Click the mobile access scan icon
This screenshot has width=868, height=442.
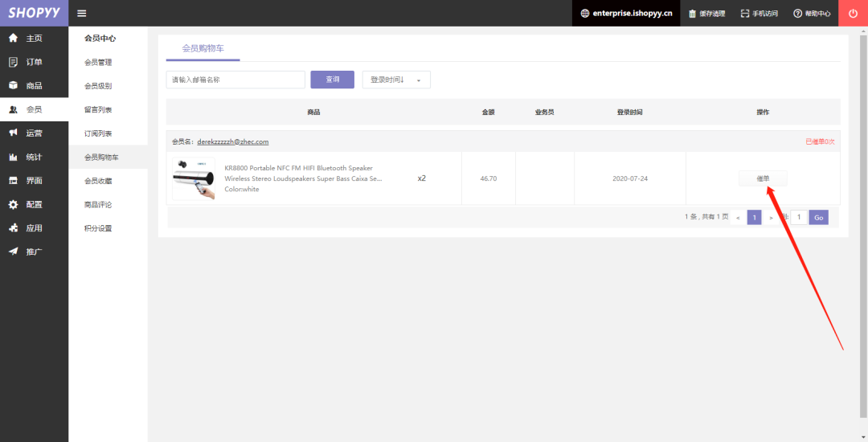coord(745,14)
